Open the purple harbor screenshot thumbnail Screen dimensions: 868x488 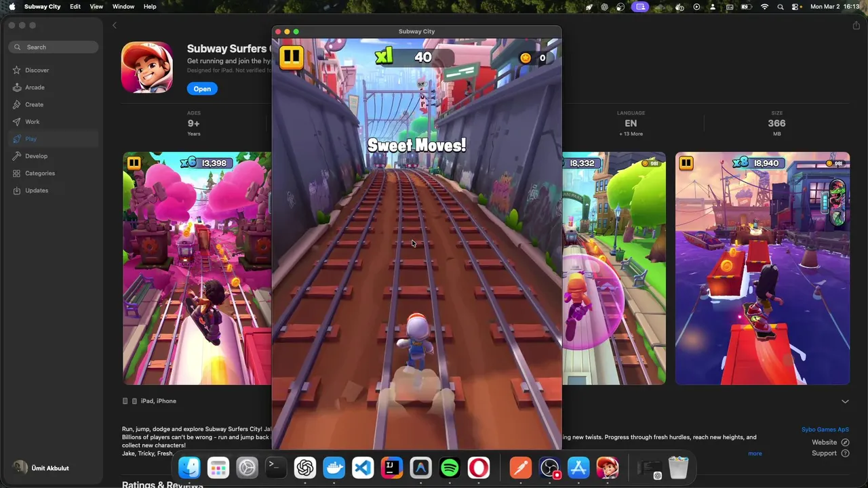coord(762,268)
